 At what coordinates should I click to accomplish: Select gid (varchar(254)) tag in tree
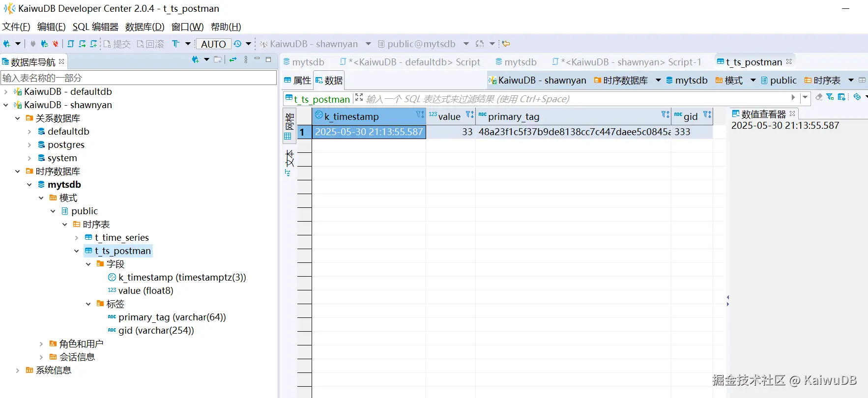[156, 330]
